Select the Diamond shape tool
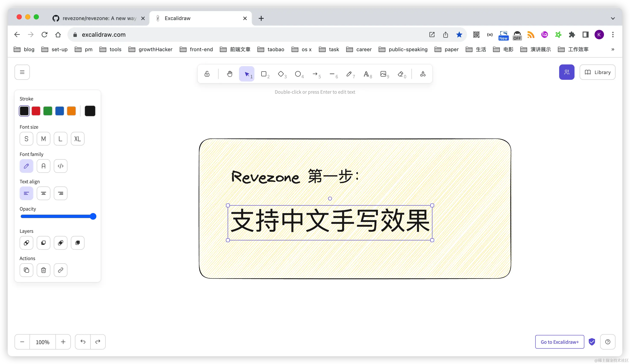 click(281, 74)
